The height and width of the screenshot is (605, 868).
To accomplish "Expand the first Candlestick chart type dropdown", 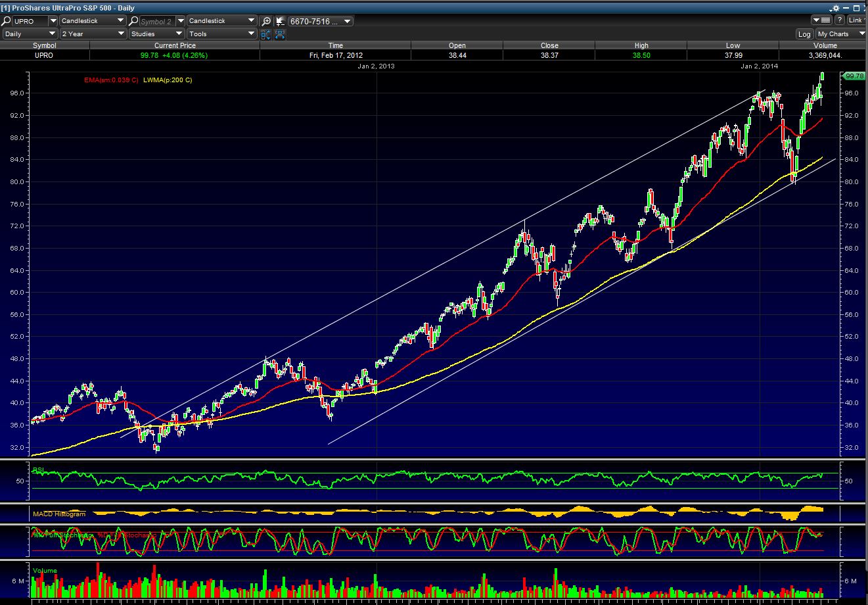I will (93, 21).
